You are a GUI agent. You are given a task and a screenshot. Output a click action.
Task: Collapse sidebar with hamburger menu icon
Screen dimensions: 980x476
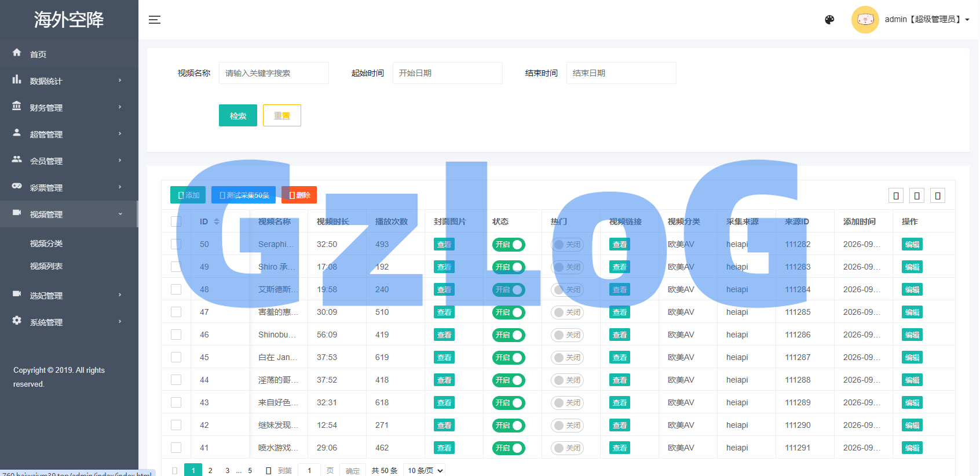[155, 20]
